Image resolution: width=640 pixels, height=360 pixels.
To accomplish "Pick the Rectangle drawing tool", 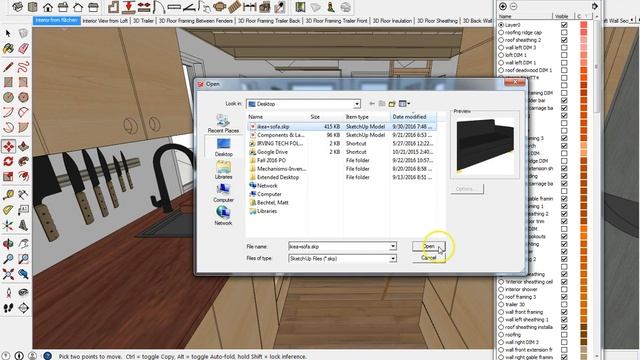I will (x=8, y=82).
